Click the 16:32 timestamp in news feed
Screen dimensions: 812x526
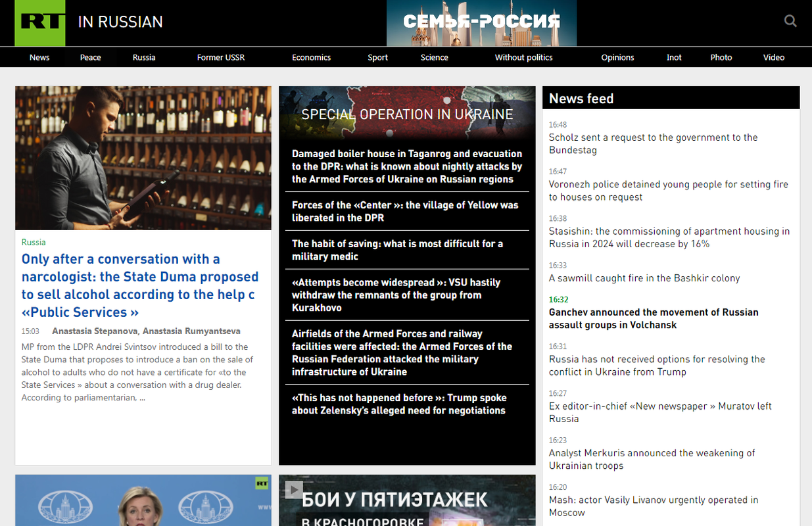tap(558, 299)
